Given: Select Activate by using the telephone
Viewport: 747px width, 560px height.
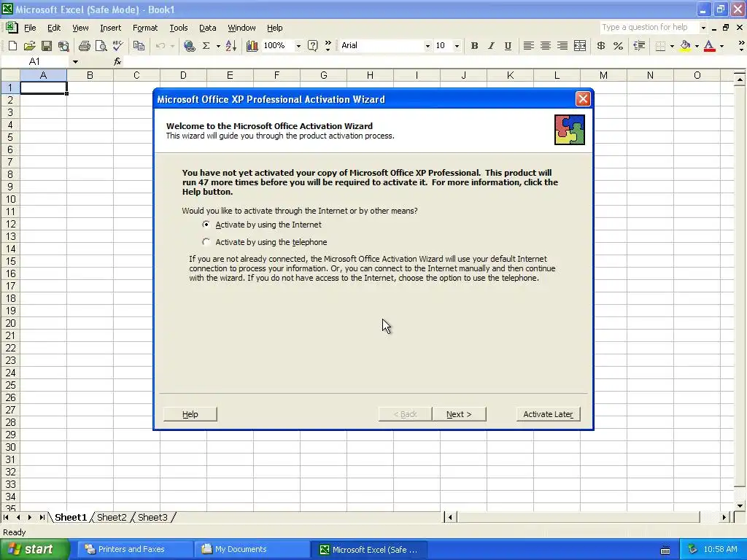Looking at the screenshot, I should 265,242.
